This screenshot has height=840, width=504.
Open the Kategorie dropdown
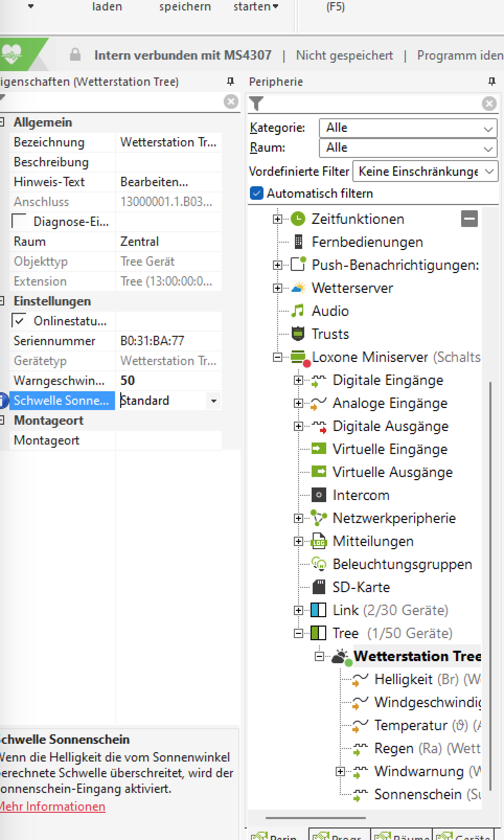(488, 129)
